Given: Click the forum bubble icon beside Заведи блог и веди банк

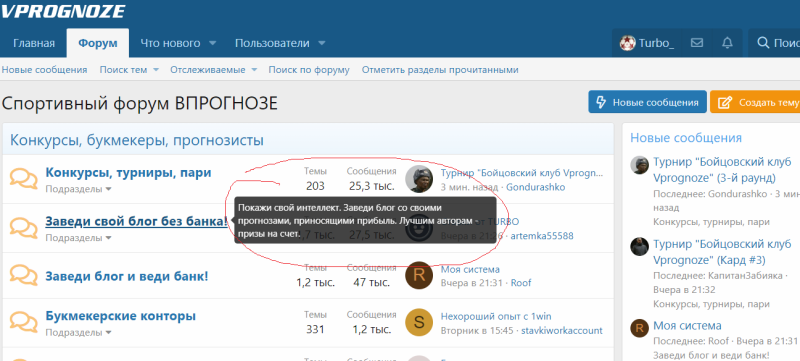Looking at the screenshot, I should click(23, 276).
